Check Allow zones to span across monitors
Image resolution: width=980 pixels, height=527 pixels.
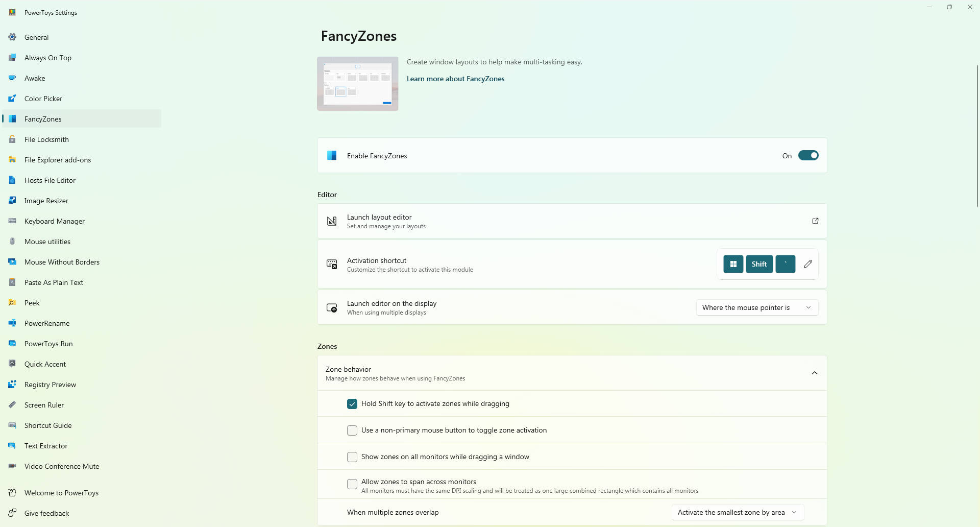coord(352,484)
